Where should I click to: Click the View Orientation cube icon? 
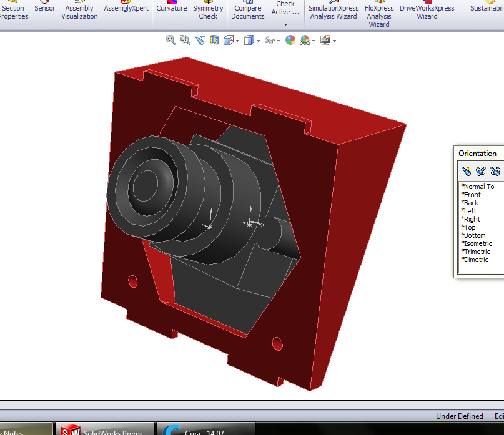tap(229, 40)
